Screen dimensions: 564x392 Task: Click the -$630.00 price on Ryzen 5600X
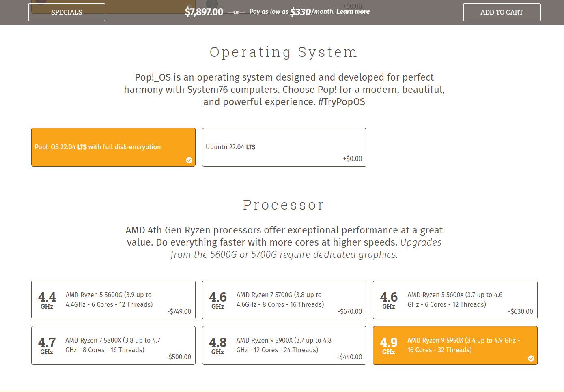pyautogui.click(x=521, y=311)
